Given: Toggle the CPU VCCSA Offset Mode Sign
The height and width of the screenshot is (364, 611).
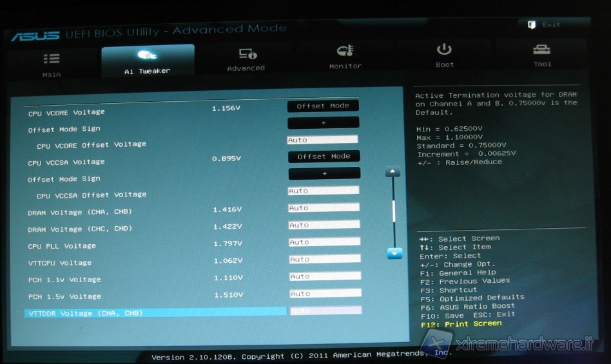Looking at the screenshot, I should click(x=324, y=173).
